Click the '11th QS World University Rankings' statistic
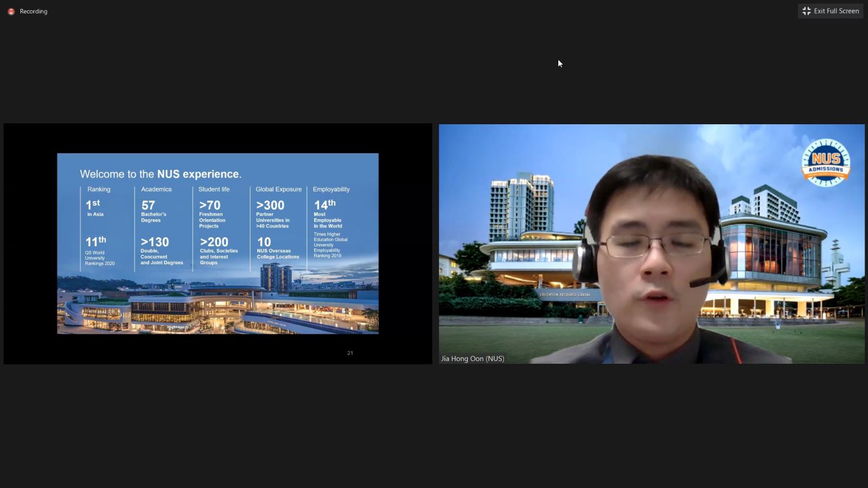The image size is (868, 488). pos(99,251)
